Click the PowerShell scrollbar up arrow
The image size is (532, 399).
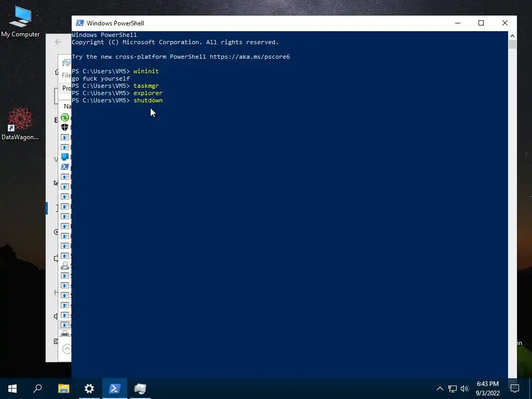(x=512, y=36)
